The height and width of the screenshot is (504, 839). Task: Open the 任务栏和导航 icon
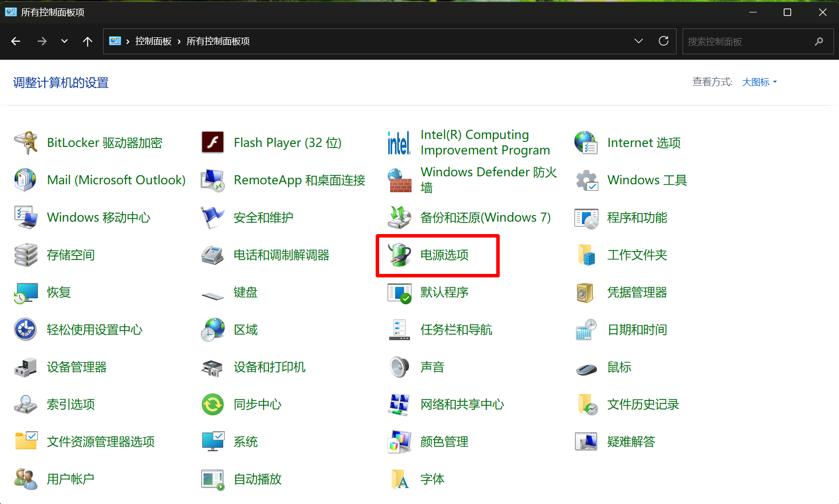tap(400, 330)
